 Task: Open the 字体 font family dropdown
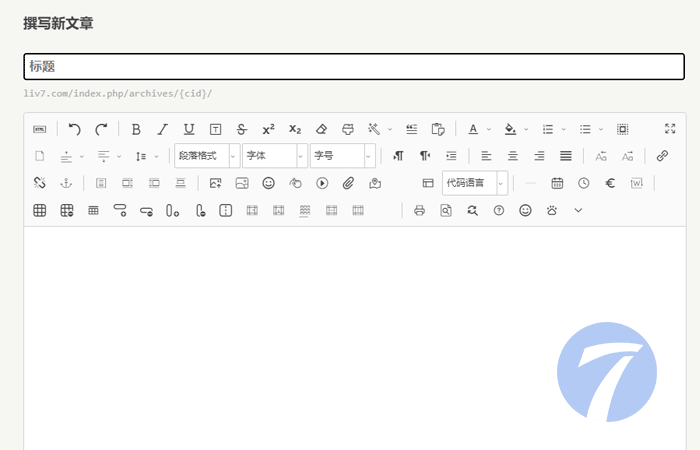tap(274, 156)
